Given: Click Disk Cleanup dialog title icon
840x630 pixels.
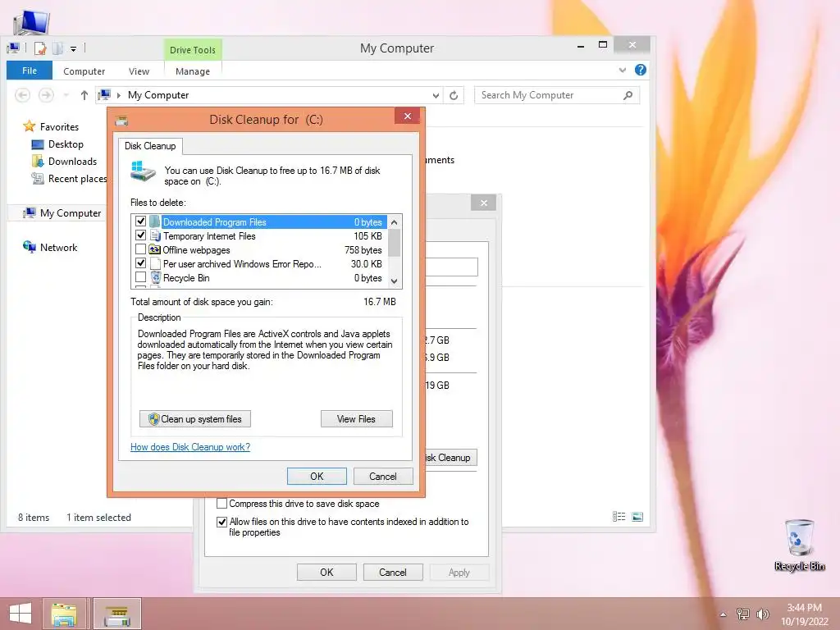Looking at the screenshot, I should coord(121,120).
